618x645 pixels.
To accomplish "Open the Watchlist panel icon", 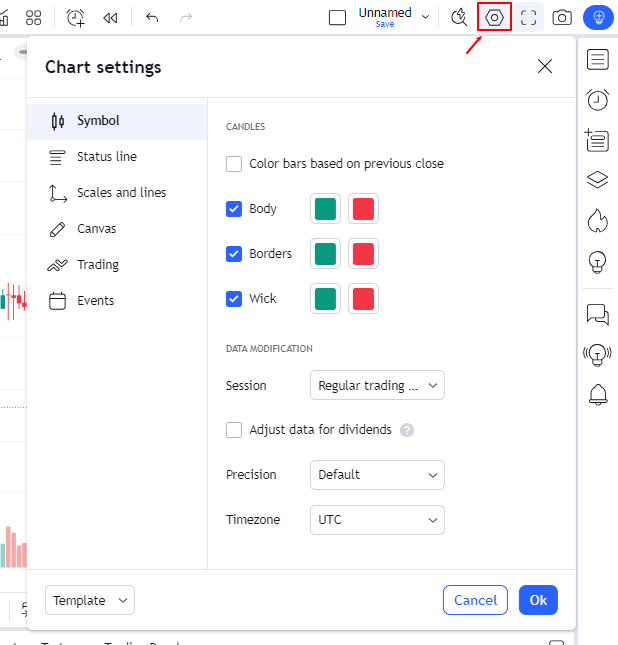I will pyautogui.click(x=597, y=60).
